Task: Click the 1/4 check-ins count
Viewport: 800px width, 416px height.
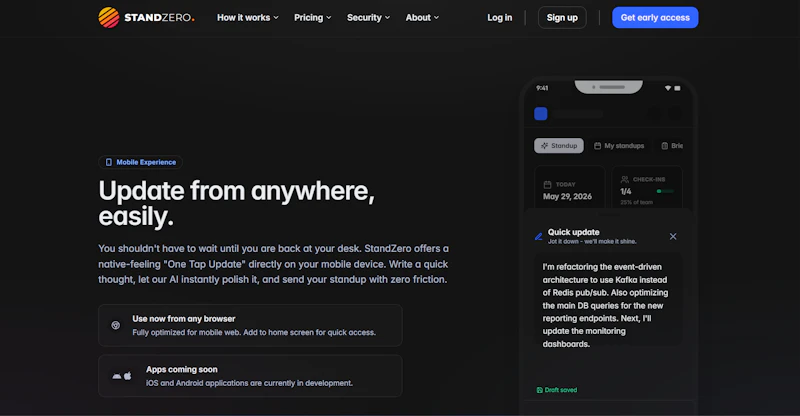Action: coord(626,191)
